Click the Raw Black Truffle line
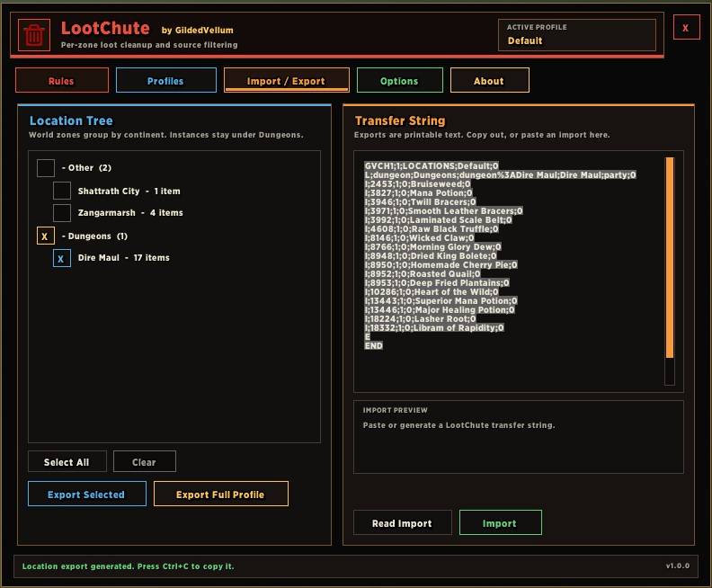The image size is (712, 588). pyautogui.click(x=432, y=229)
